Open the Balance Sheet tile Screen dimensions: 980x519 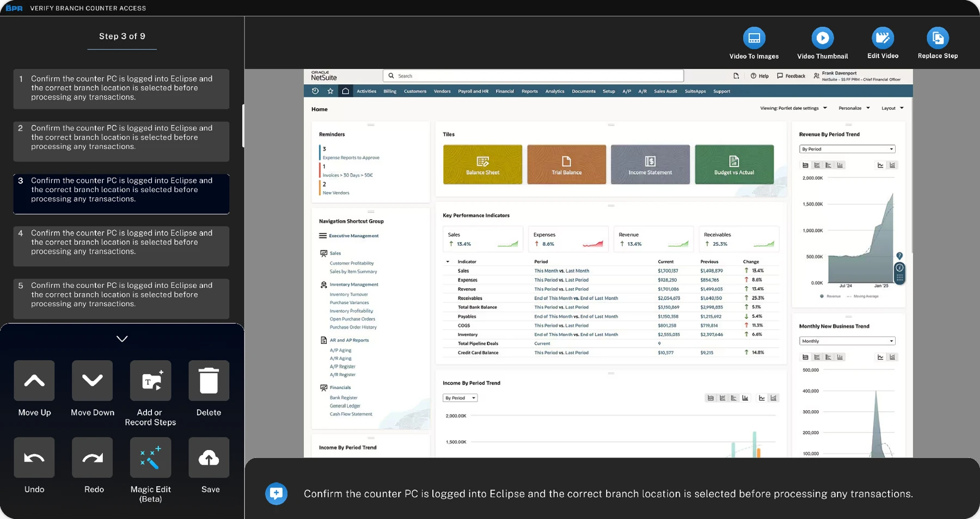click(x=482, y=164)
